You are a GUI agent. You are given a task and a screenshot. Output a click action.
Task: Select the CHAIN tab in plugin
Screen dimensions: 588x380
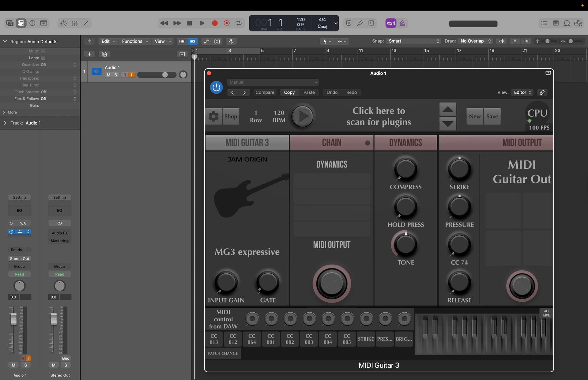point(331,143)
